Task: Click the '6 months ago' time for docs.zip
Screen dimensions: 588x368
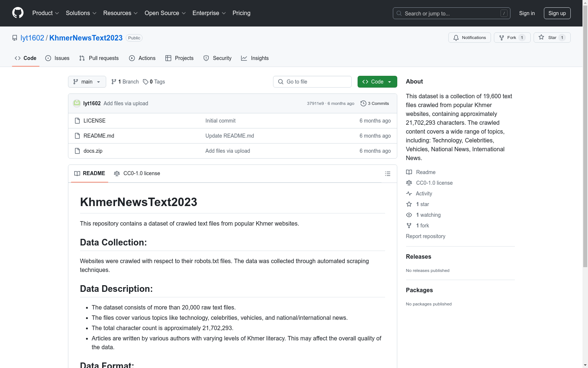Action: coord(375,151)
